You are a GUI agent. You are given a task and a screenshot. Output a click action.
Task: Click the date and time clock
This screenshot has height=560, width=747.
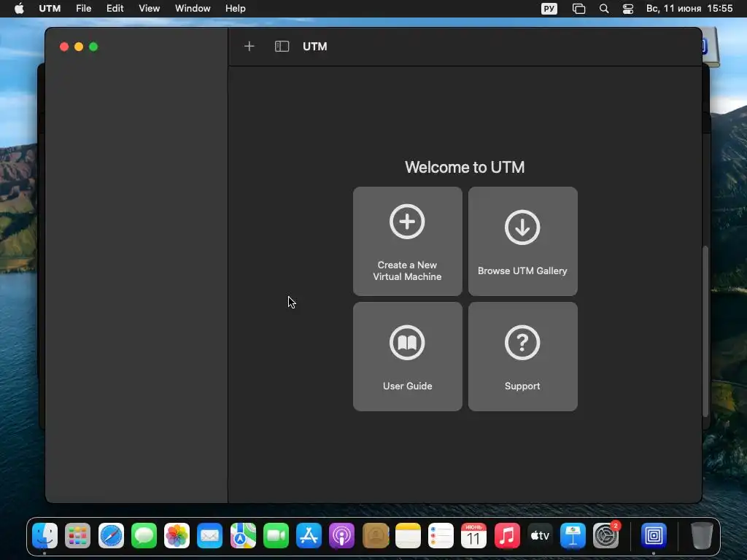(x=689, y=9)
